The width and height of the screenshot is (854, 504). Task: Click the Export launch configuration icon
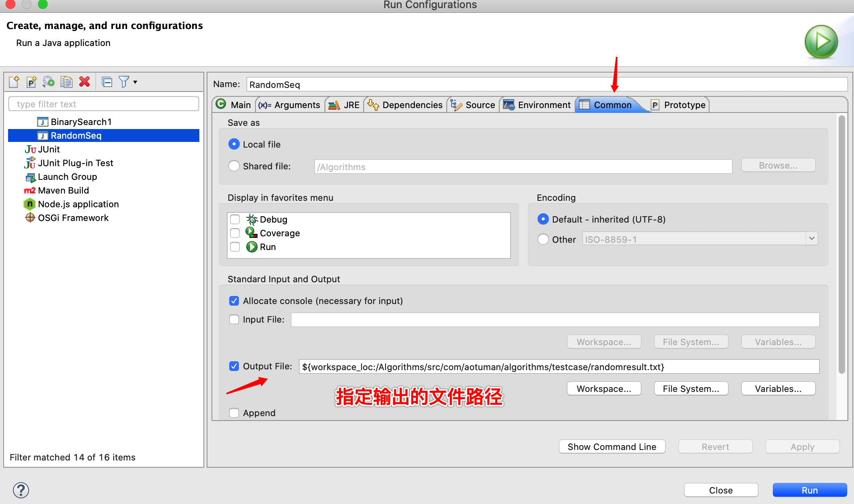(x=49, y=82)
